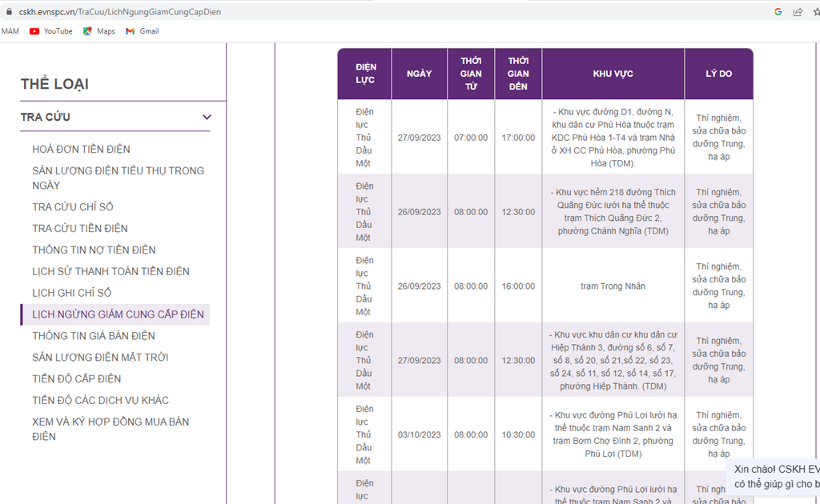Open SẢN LƯỢNG ĐIỆN TIÊU THỤ TRONG NGÀY
Image resolution: width=820 pixels, height=504 pixels.
pos(119,178)
